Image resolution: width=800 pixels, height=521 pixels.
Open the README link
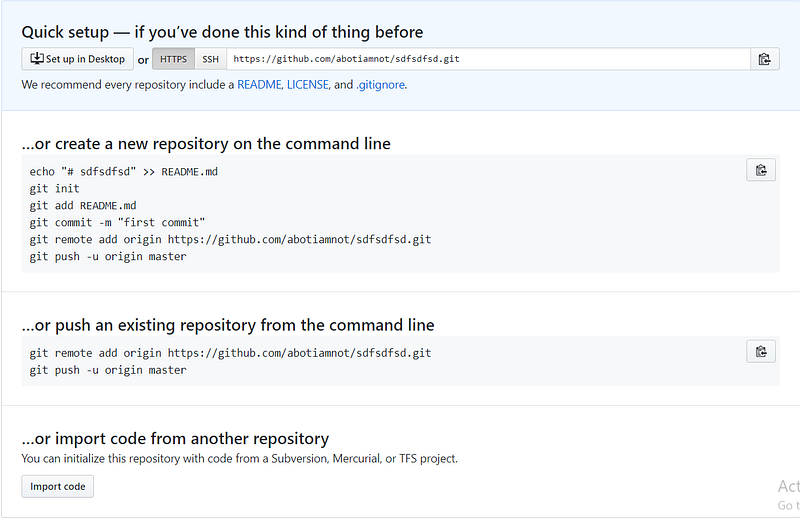(259, 85)
